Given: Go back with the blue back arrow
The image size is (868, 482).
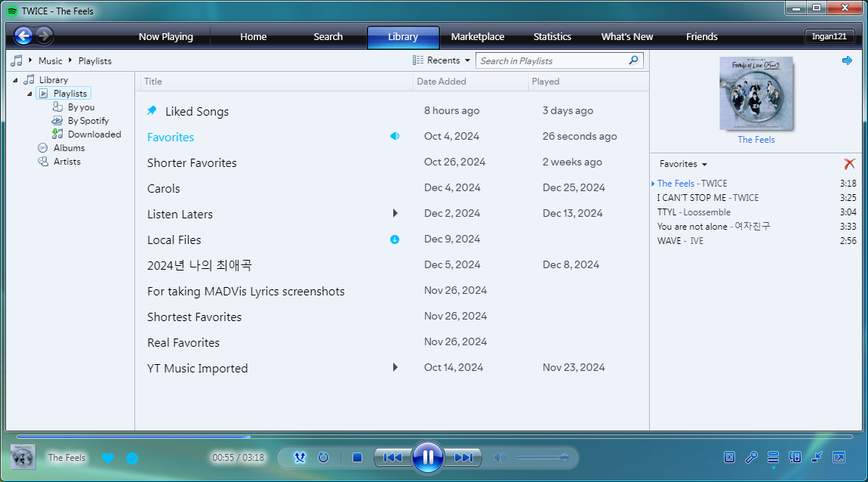Looking at the screenshot, I should click(23, 36).
